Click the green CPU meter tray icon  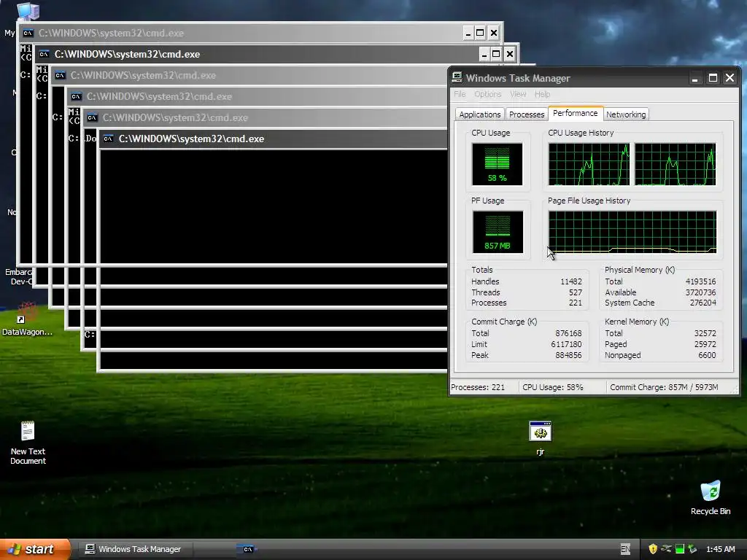tap(680, 549)
